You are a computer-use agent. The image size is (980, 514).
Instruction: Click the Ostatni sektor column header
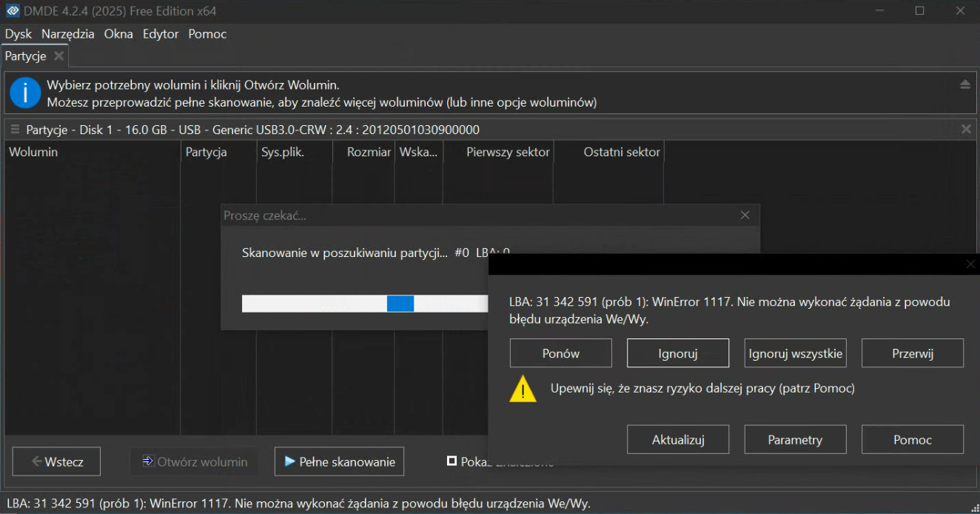tap(608, 152)
